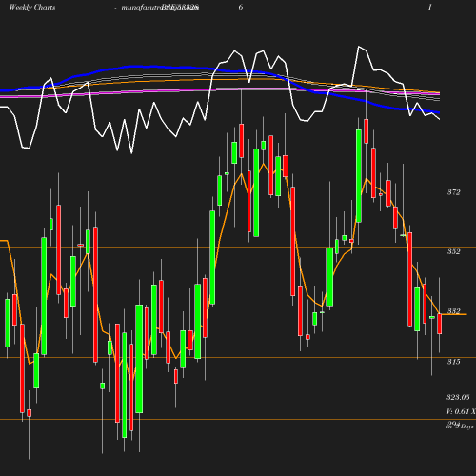The width and height of the screenshot is (476, 476).
Task: Click the number 1 in the header
Action: [430, 7]
